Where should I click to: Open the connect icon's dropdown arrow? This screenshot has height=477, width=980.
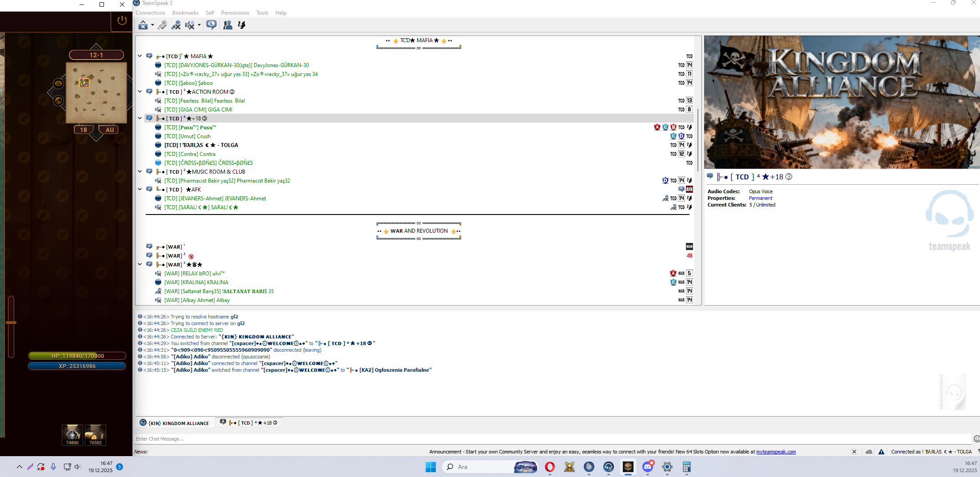point(152,25)
